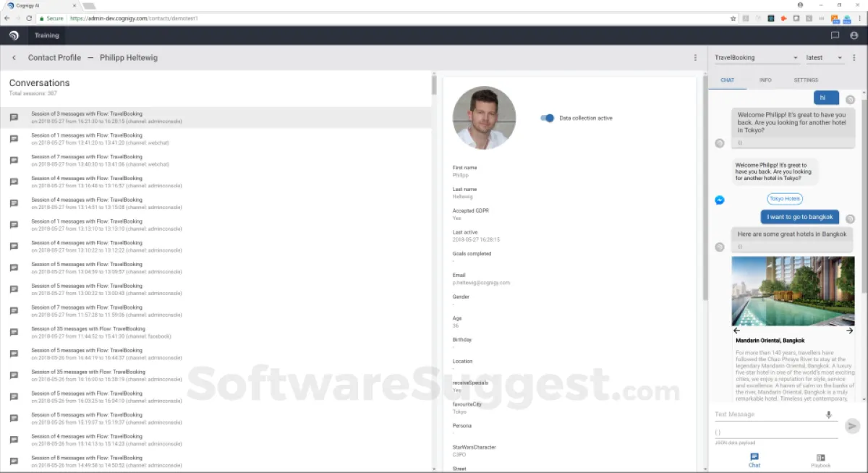Switch to the SETTINGS tab
Viewport: 868px width, 473px height.
[x=806, y=80]
